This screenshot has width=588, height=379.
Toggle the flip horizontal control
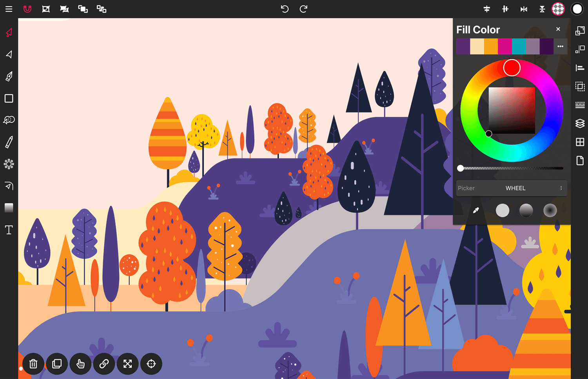(x=524, y=9)
